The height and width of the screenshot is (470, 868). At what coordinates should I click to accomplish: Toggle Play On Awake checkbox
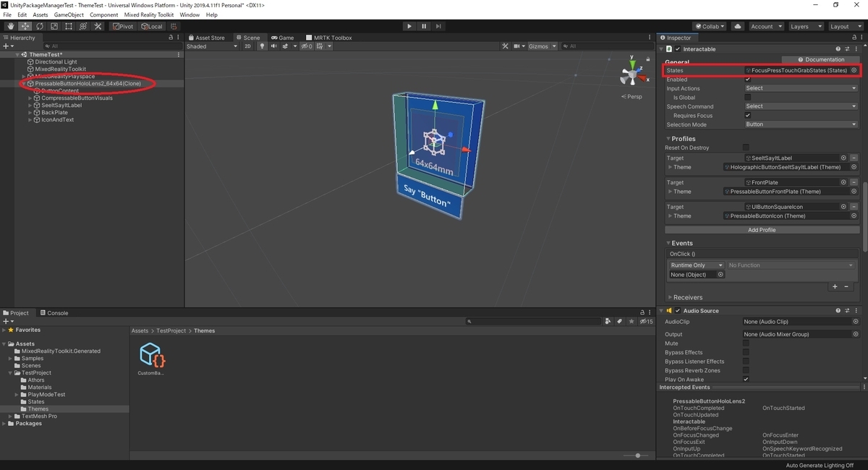pos(746,379)
